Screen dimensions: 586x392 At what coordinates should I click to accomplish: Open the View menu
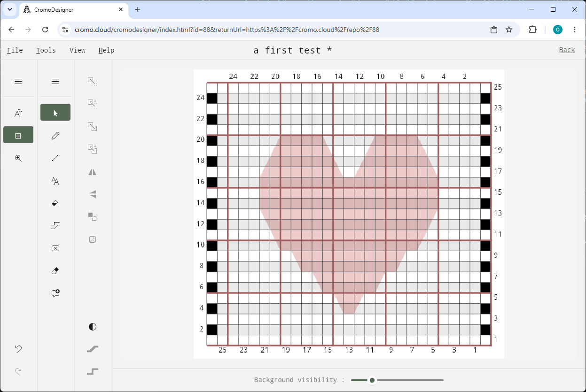78,50
